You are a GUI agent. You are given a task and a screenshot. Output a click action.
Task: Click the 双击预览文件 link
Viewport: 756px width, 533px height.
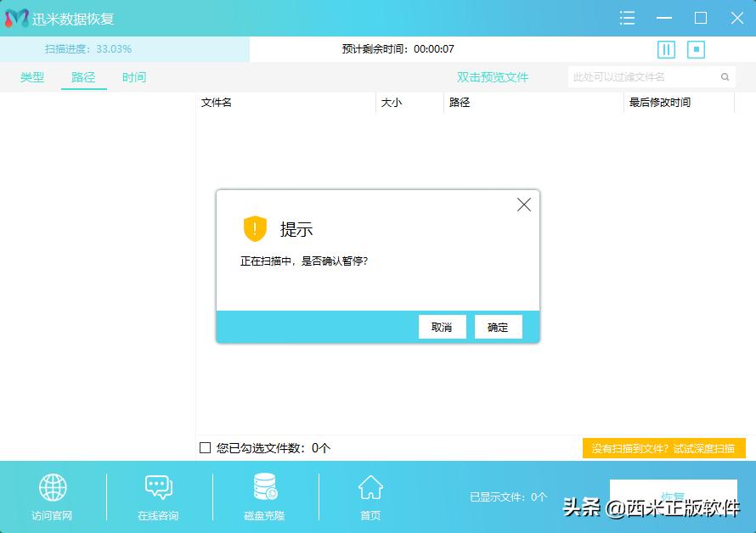[x=493, y=77]
